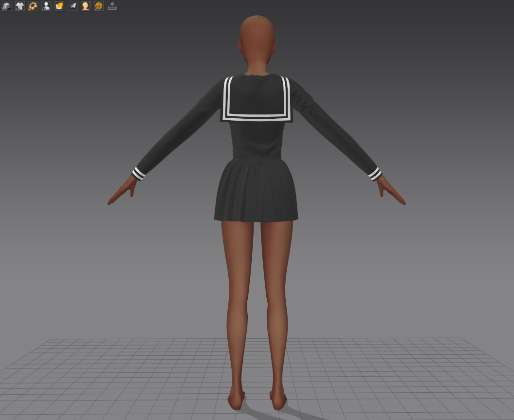
Task: Select the gray monochrome surface icon
Action: (x=73, y=6)
